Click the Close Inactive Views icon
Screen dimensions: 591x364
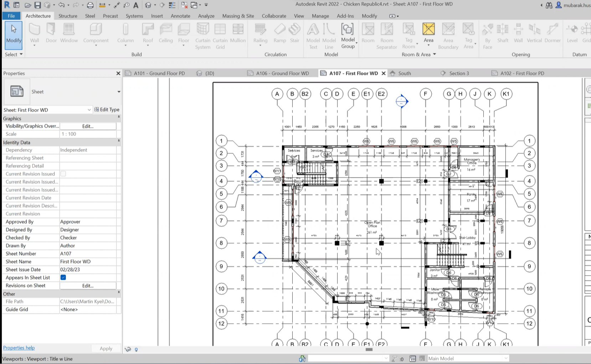click(184, 5)
